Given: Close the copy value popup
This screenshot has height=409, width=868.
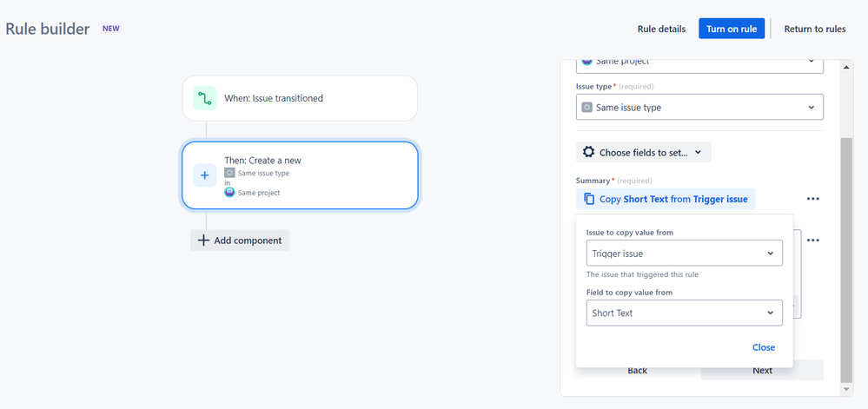Looking at the screenshot, I should tap(764, 347).
